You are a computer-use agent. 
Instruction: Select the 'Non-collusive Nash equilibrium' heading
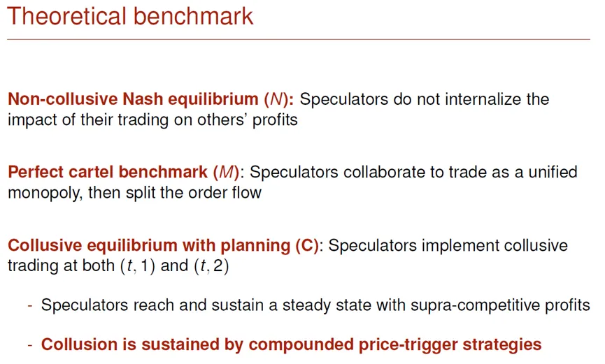pyautogui.click(x=133, y=99)
